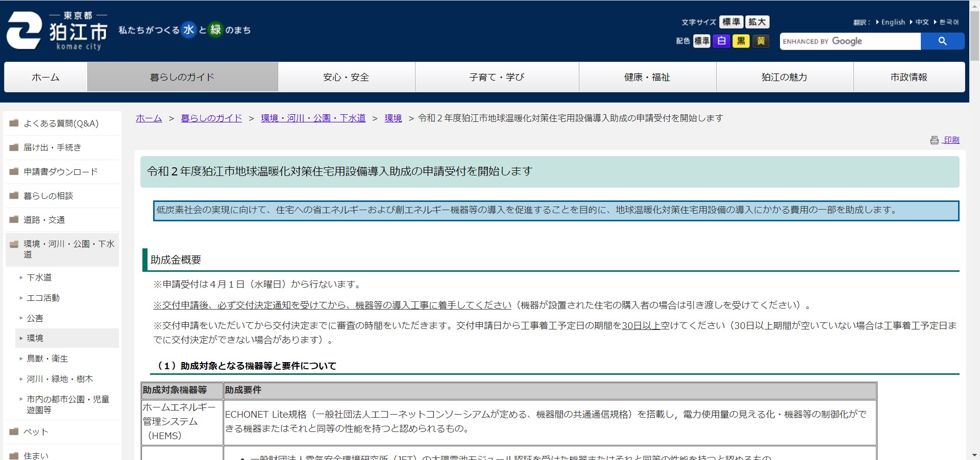Click folder icon beside ペット

point(14,431)
